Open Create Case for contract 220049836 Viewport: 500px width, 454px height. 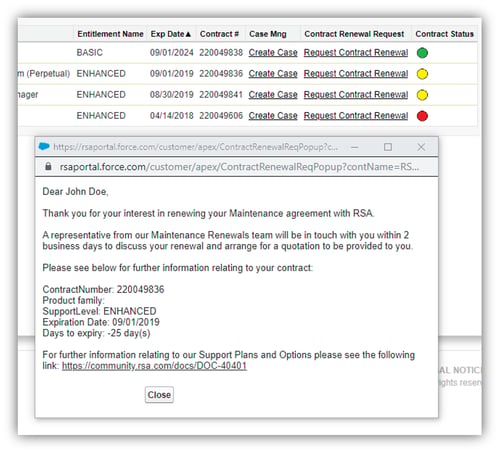point(273,74)
